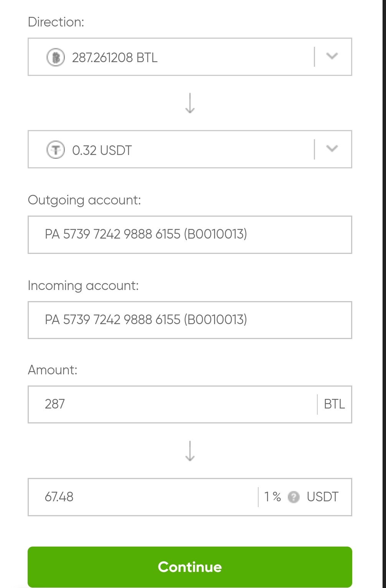This screenshot has width=386, height=588.
Task: Click the arrow below the amount field
Action: coord(190,451)
